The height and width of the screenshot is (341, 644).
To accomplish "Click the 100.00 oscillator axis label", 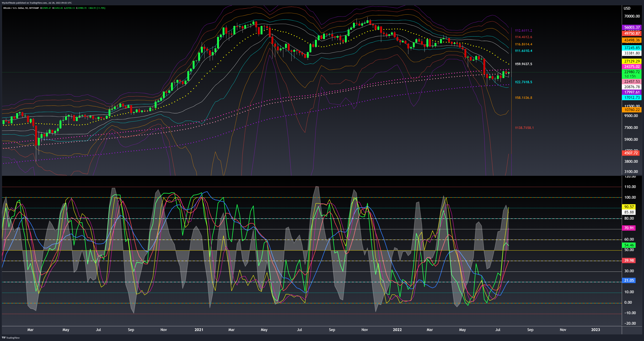I will tap(630, 197).
